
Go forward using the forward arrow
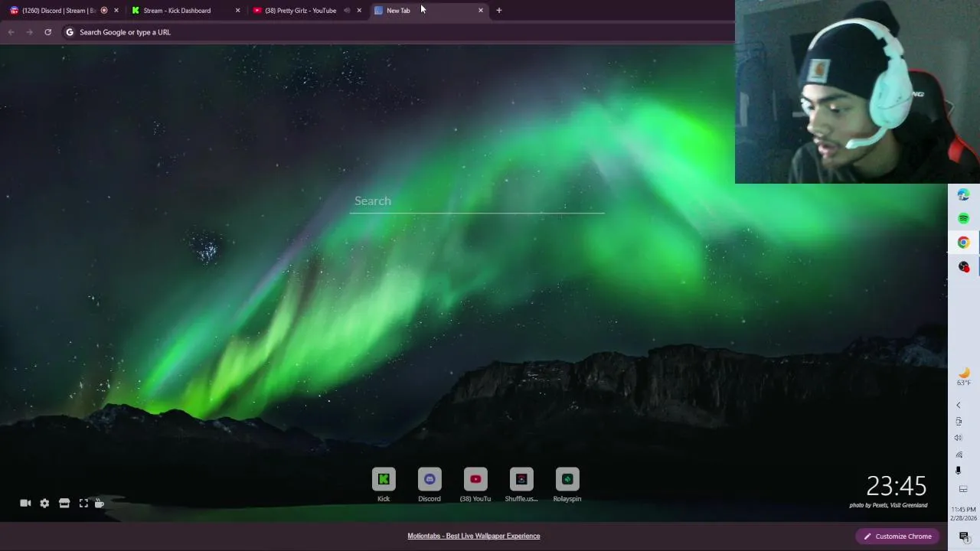[29, 32]
